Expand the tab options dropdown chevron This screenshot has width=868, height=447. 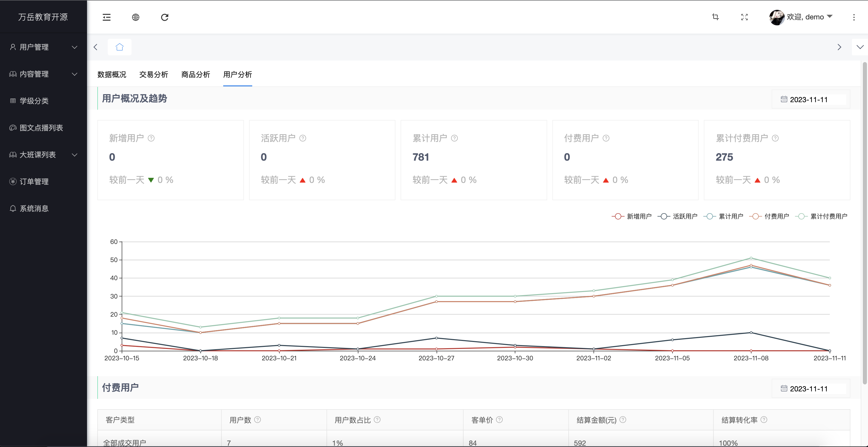tap(860, 47)
